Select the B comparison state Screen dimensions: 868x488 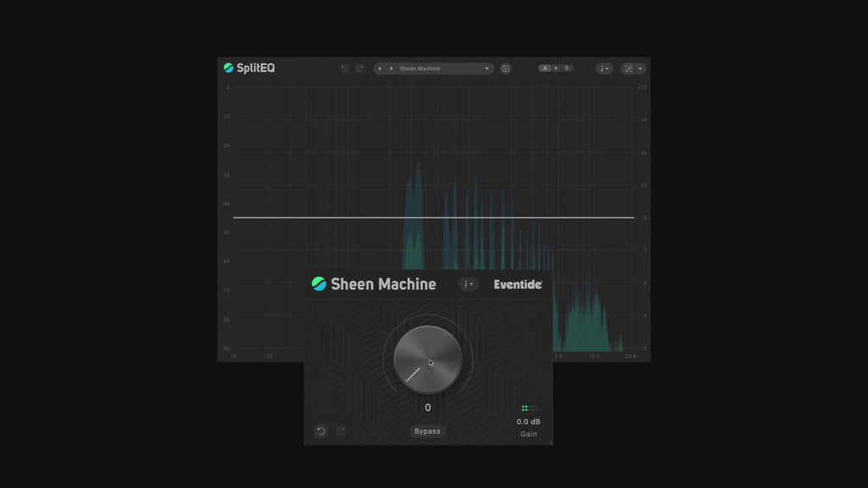pyautogui.click(x=567, y=68)
